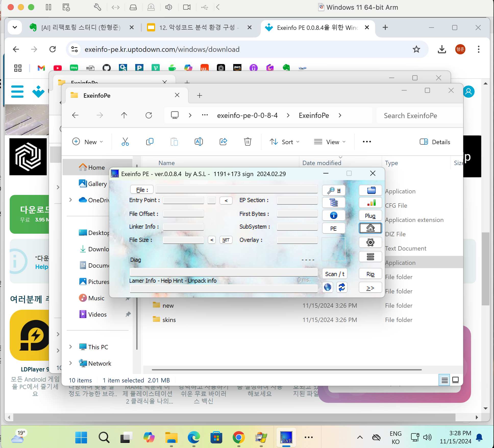
Task: Expand the Network tree node
Action: (71, 363)
